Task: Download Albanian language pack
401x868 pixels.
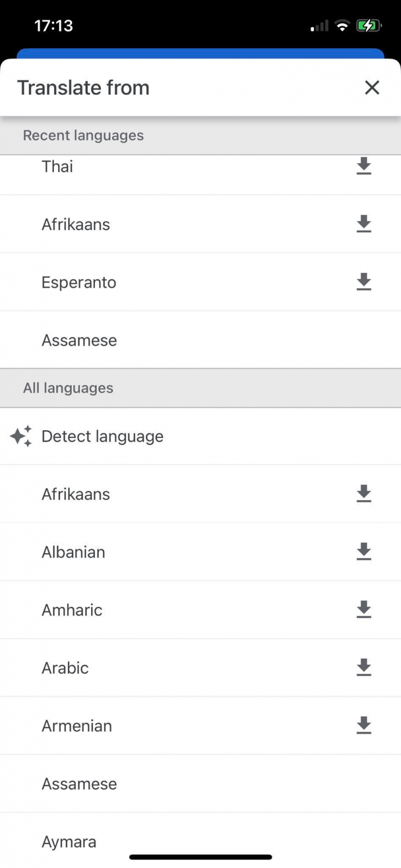Action: 364,551
